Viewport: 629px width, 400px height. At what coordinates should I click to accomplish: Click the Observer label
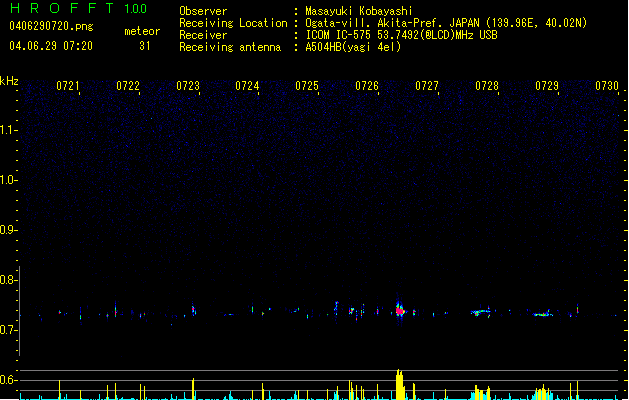click(x=203, y=11)
